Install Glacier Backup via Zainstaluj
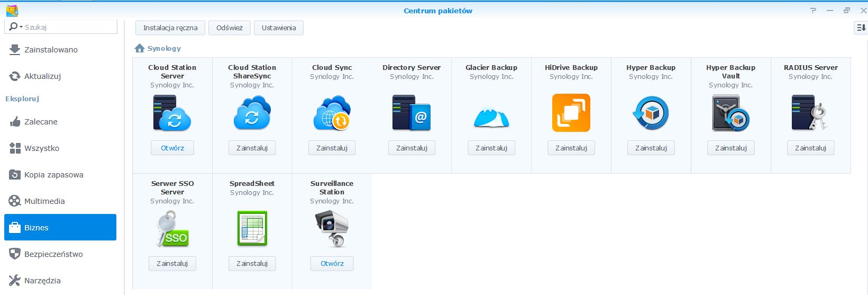Screen dimensions: 868x295 tap(491, 148)
